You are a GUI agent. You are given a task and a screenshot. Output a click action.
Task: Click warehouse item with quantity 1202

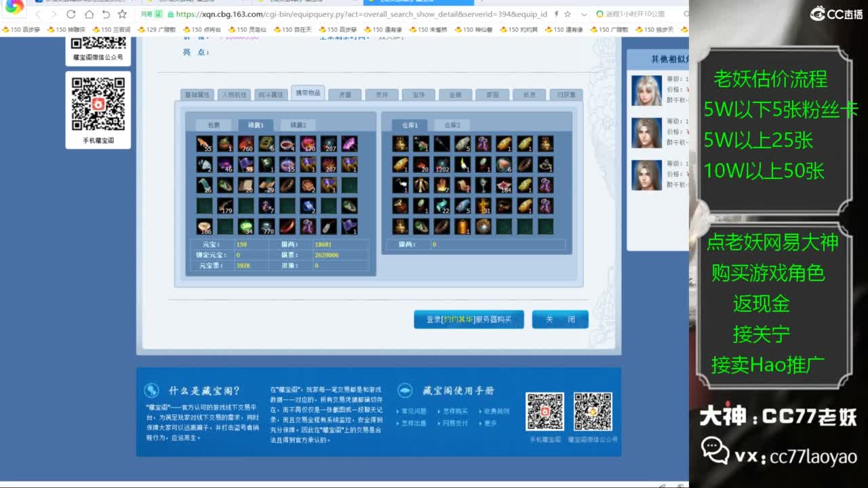tap(441, 164)
